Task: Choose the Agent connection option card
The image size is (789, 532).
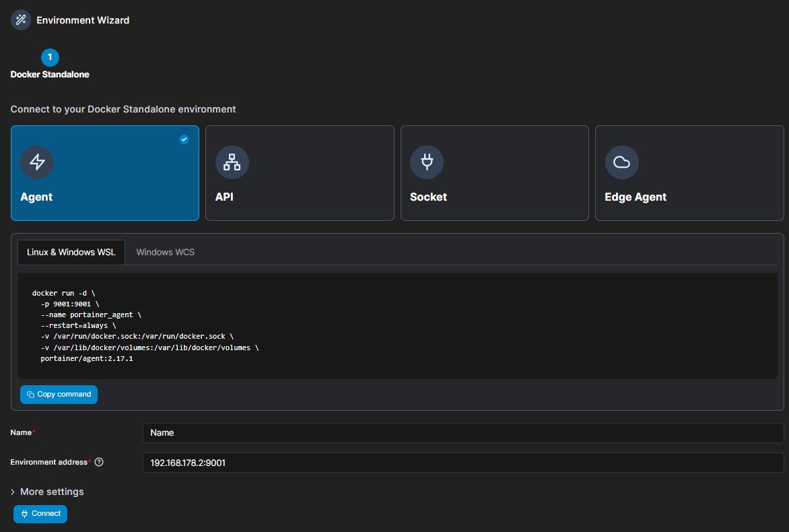Action: [x=104, y=173]
